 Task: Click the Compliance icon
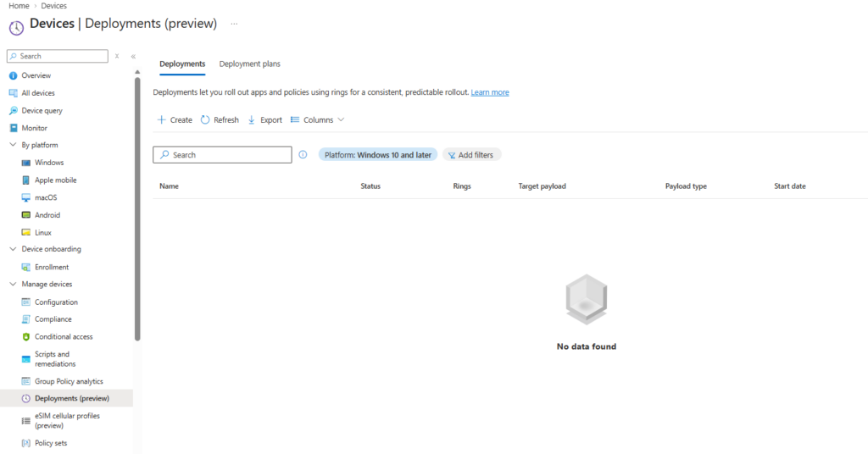(x=26, y=319)
